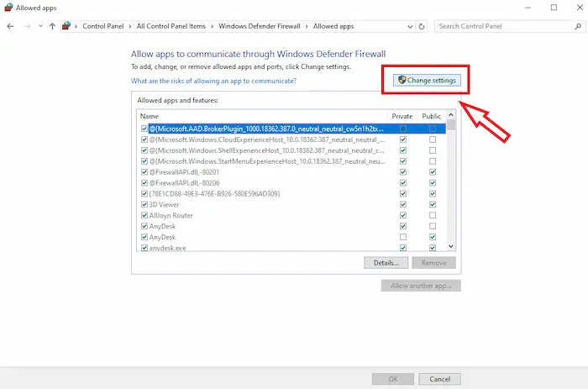Expand chevron after All Control Panel Items

click(213, 26)
